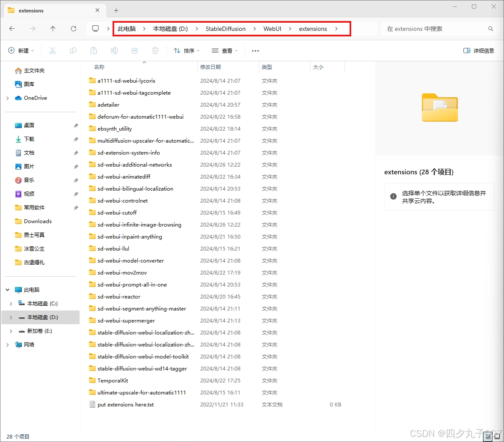
Task: Open a new tab with plus button
Action: point(116,11)
